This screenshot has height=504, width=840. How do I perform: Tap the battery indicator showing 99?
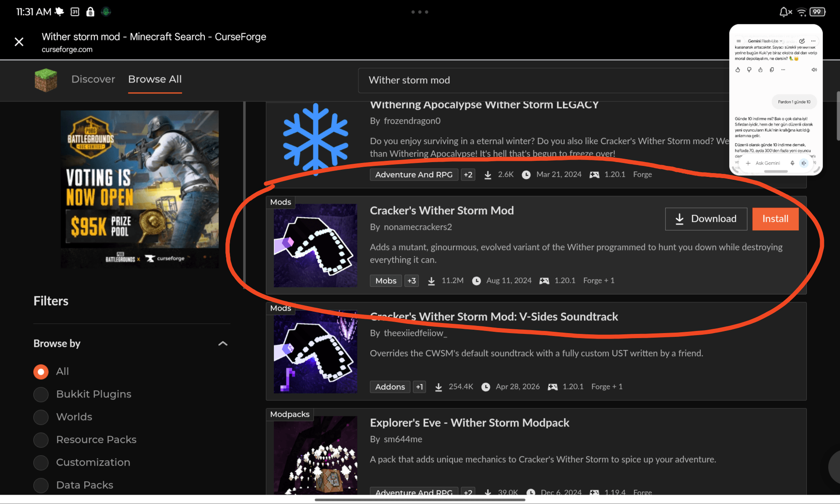tap(817, 12)
